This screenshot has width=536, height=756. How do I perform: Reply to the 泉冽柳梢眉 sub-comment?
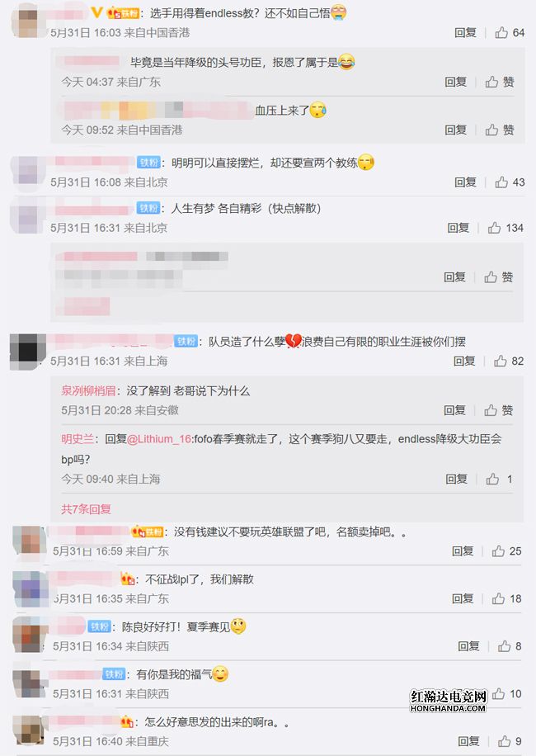pos(454,410)
